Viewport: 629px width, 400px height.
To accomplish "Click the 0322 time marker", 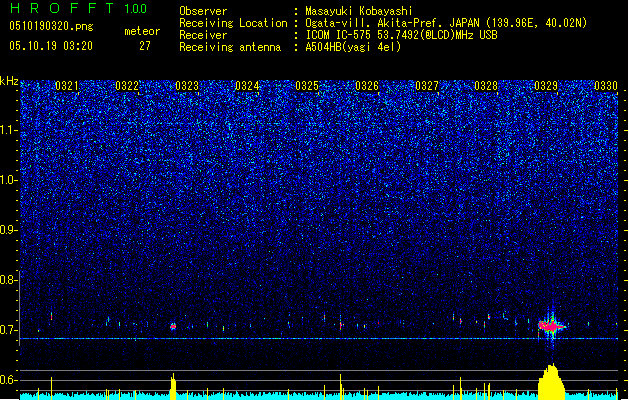I will pyautogui.click(x=127, y=86).
